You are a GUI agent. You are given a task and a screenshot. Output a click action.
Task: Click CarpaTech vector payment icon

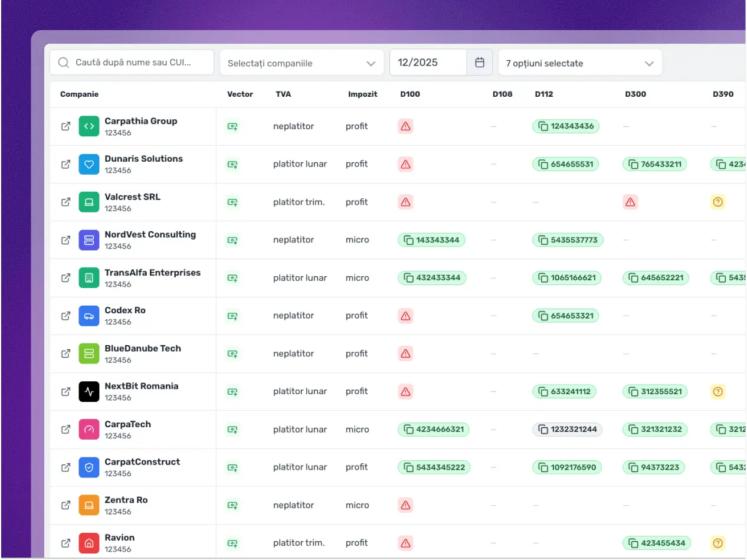pos(233,430)
